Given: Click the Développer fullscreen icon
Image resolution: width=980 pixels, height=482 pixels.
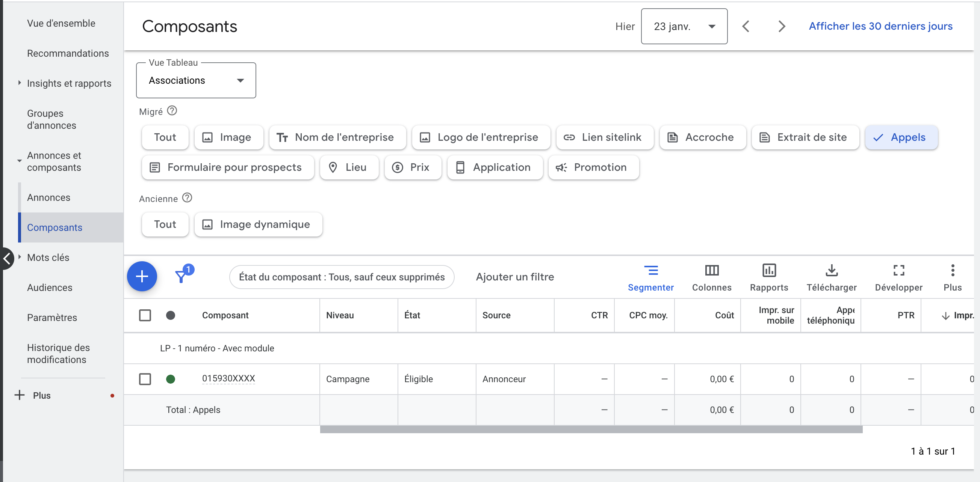Looking at the screenshot, I should click(x=898, y=270).
